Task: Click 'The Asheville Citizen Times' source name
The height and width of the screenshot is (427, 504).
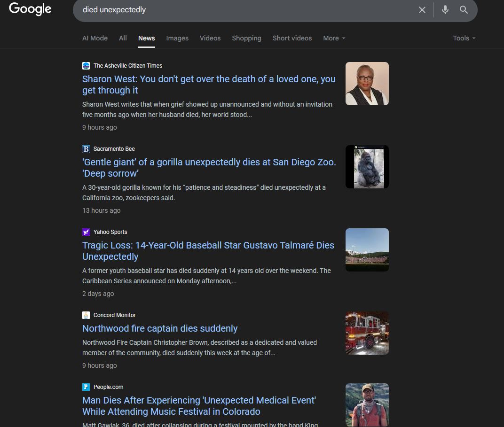Action: 128,66
